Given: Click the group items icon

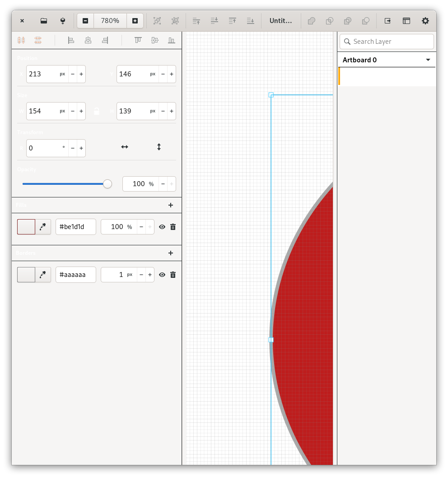Looking at the screenshot, I should click(x=157, y=21).
